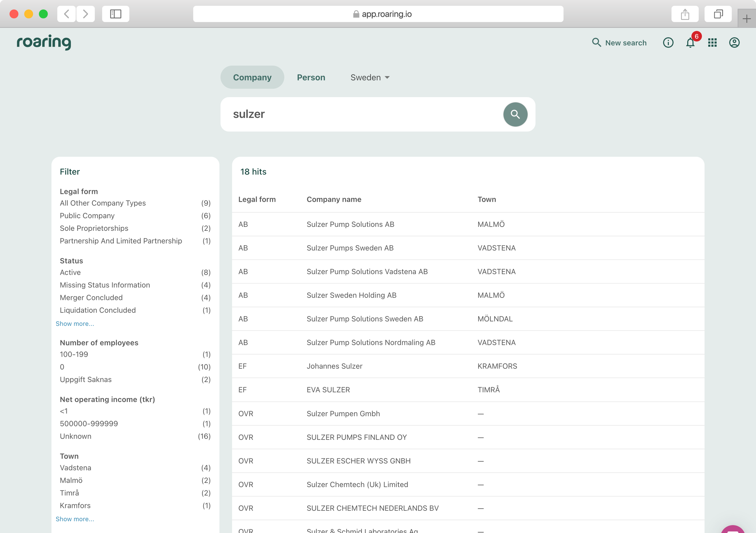The height and width of the screenshot is (533, 756).
Task: Click the info circle icon
Action: 668,42
